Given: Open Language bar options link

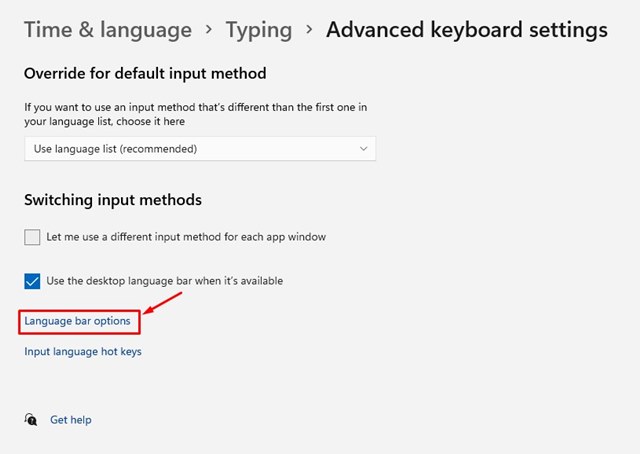Looking at the screenshot, I should 77,321.
